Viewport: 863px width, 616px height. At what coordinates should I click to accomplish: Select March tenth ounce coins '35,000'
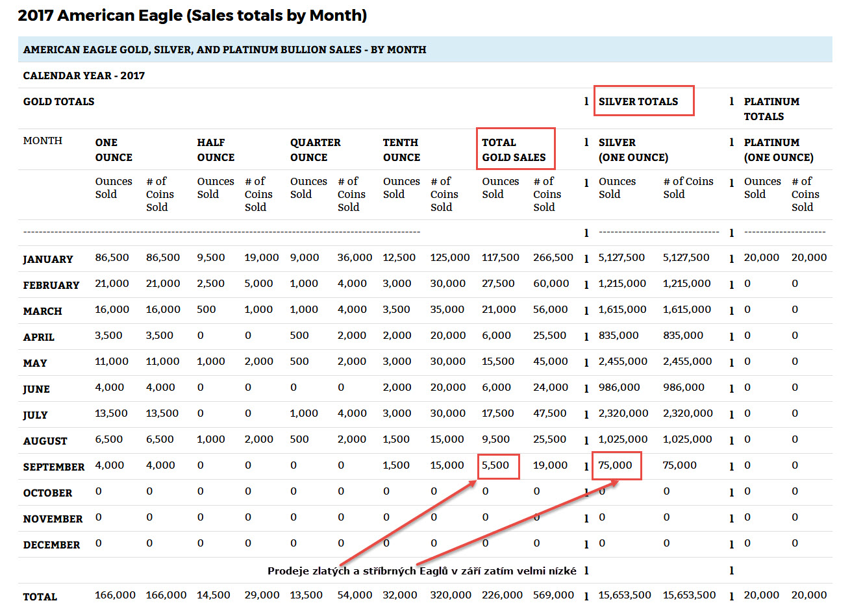447,310
